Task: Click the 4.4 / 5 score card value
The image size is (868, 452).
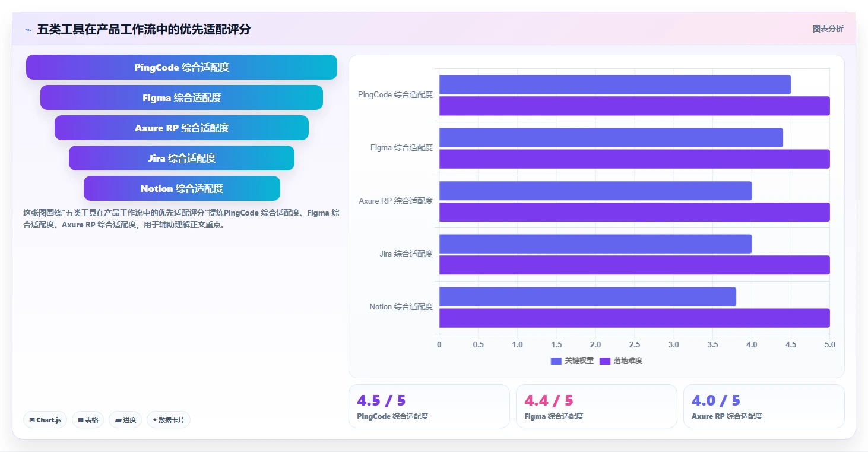Action: point(549,400)
